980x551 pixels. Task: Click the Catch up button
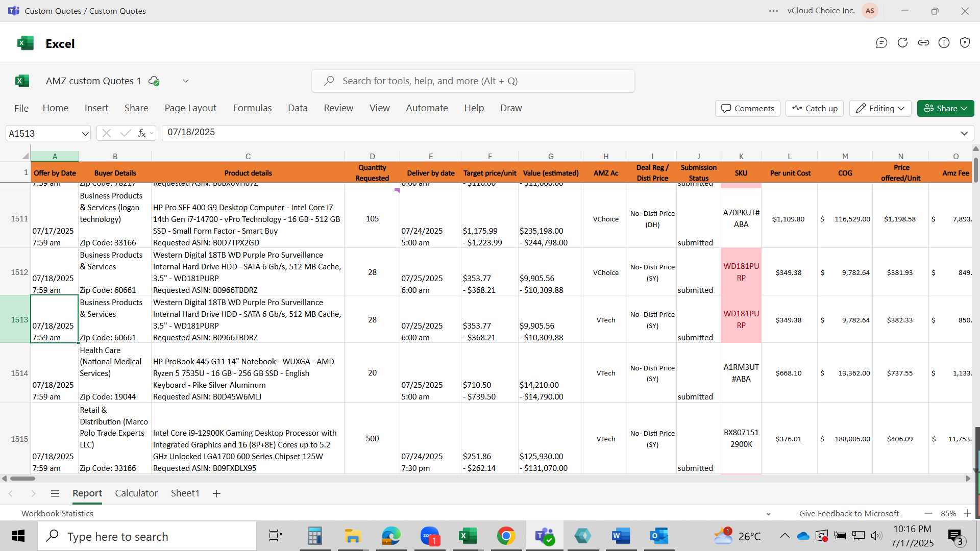coord(815,108)
